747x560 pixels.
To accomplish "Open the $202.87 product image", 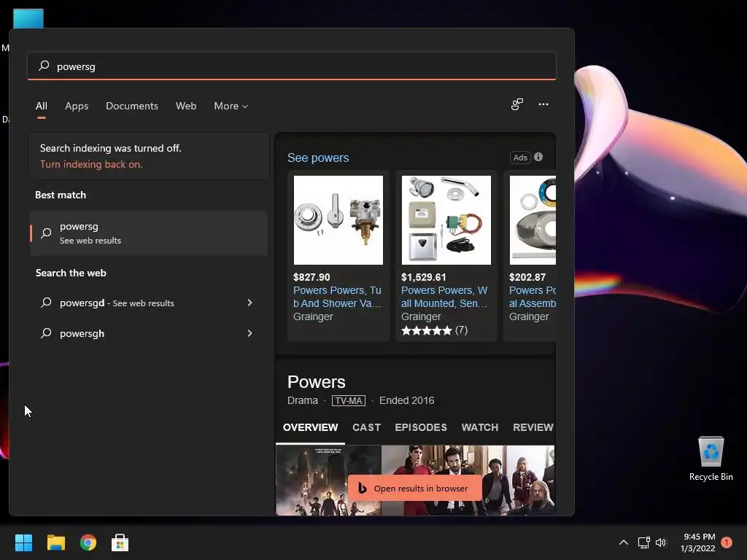I will point(533,220).
